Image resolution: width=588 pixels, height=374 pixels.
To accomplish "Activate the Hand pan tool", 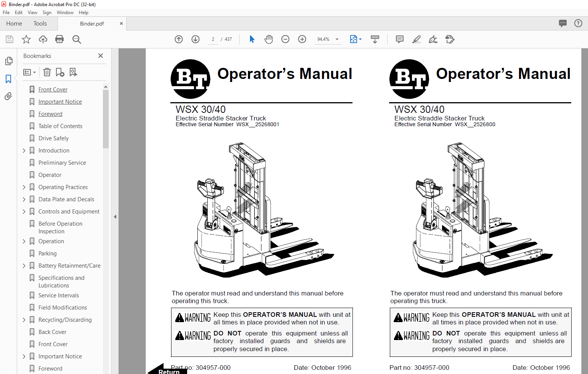I will 269,39.
